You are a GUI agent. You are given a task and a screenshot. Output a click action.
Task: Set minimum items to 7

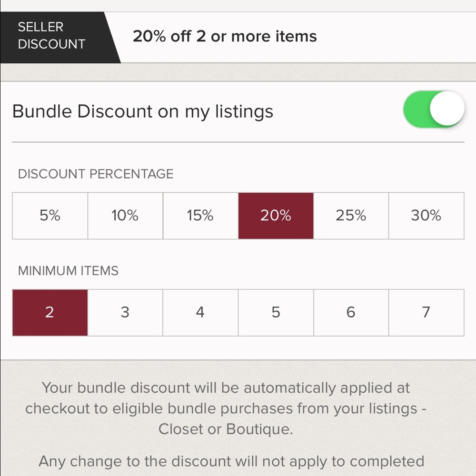point(426,312)
